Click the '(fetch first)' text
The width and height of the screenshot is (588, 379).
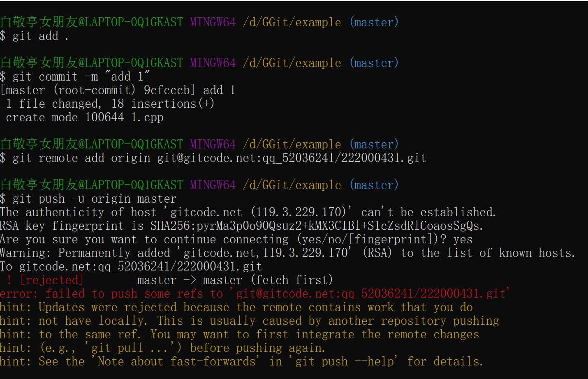click(x=292, y=280)
